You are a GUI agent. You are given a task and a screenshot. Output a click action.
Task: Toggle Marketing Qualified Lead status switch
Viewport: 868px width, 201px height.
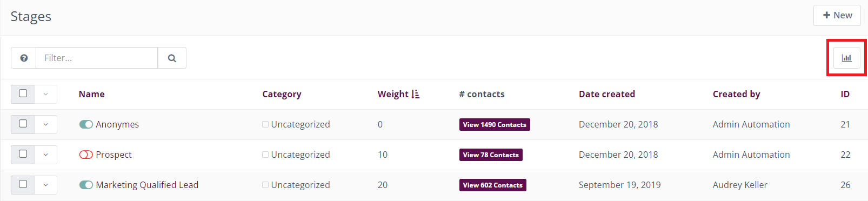86,185
